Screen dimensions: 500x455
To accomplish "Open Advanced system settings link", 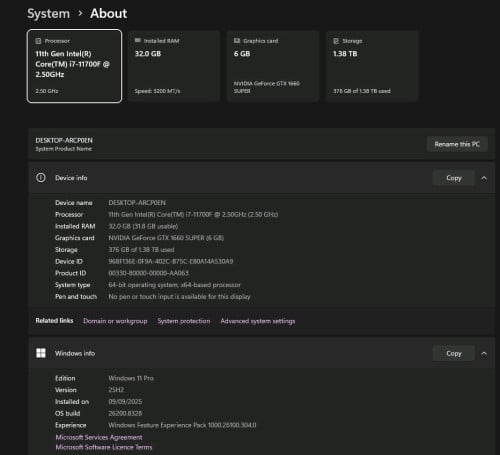I will point(258,321).
